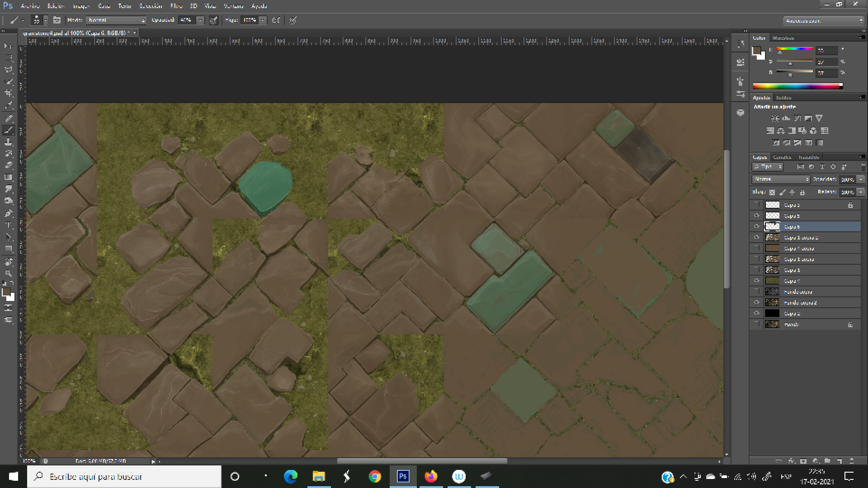Select the Crop tool
This screenshot has width=868, height=488.
[8, 93]
